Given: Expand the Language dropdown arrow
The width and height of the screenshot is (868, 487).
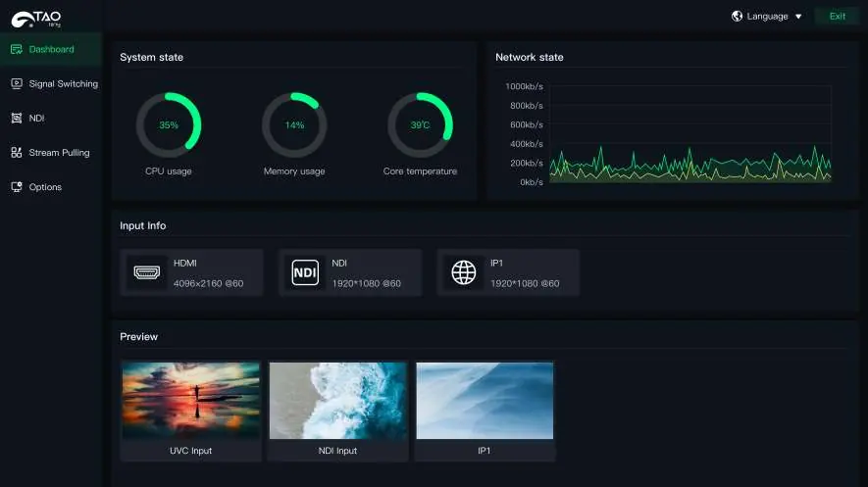Looking at the screenshot, I should click(798, 17).
